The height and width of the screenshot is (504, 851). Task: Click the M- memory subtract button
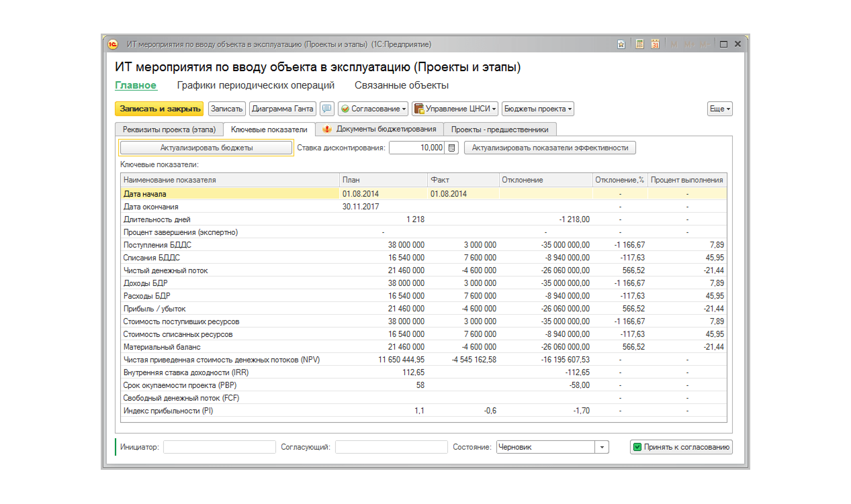pos(705,44)
